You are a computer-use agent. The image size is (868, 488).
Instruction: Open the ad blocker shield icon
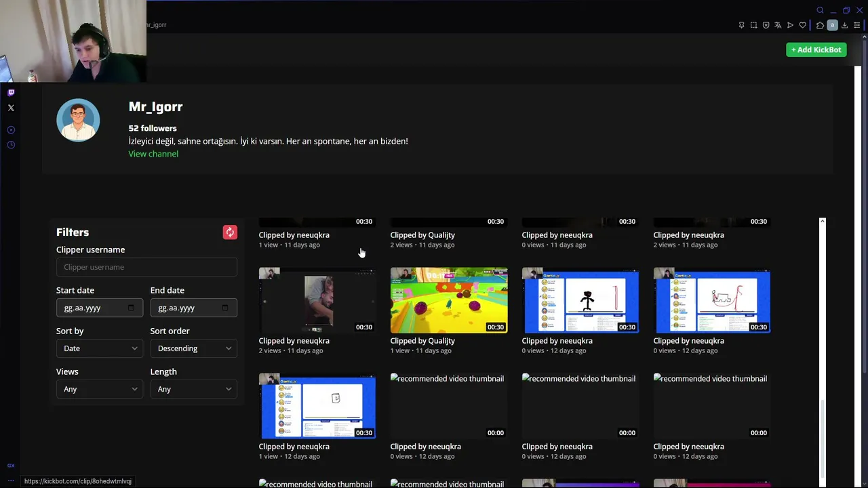766,25
